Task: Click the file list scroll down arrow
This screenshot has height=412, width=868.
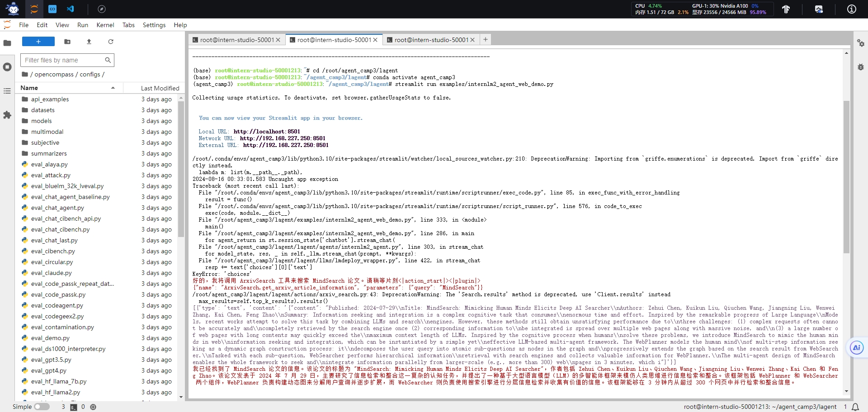Action: (x=181, y=397)
